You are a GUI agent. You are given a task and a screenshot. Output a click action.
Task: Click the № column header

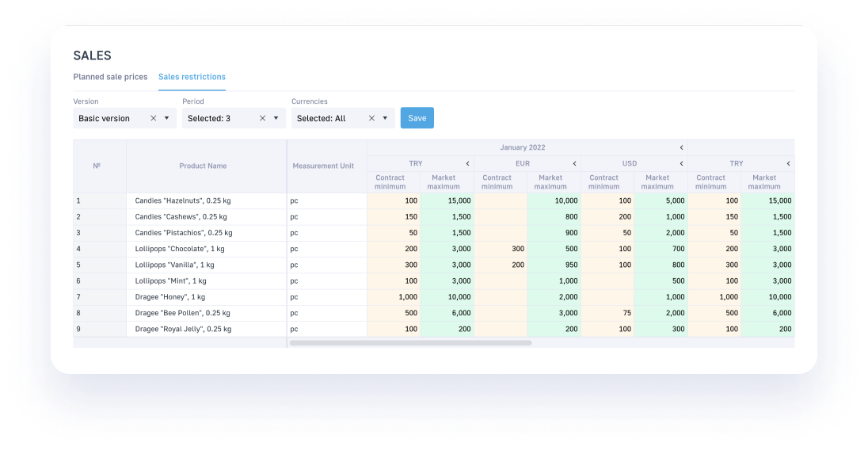100,166
